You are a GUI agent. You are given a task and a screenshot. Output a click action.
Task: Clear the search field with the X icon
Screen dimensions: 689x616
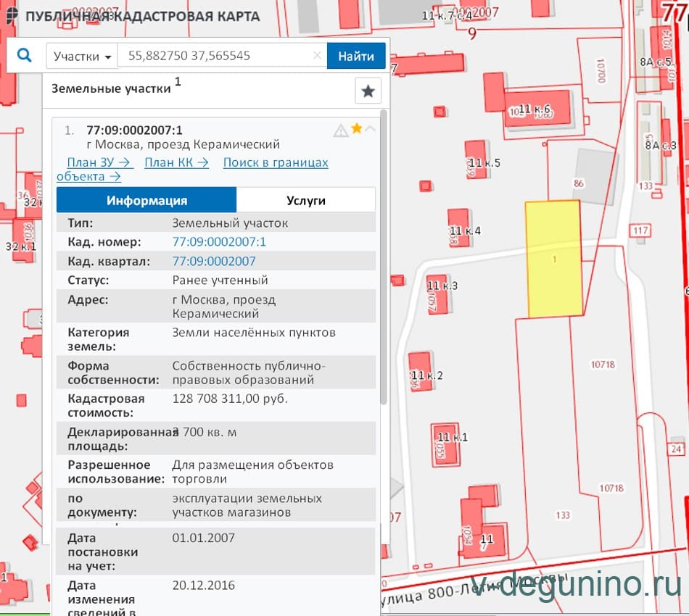pos(317,56)
